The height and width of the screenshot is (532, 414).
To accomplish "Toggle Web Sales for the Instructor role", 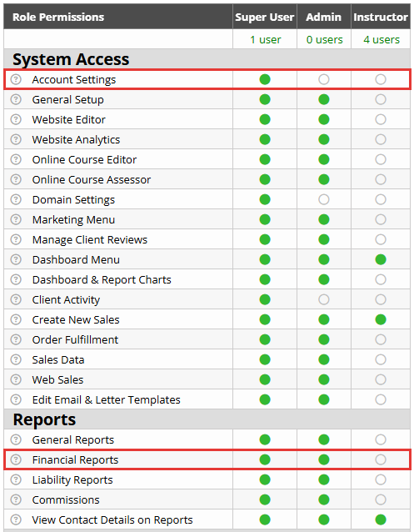I will (x=381, y=379).
